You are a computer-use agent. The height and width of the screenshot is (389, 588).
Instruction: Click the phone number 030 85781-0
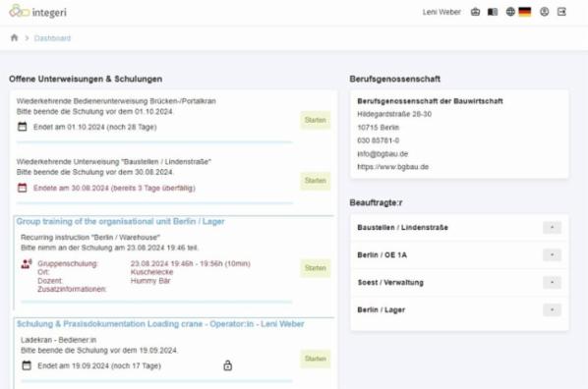pos(378,140)
